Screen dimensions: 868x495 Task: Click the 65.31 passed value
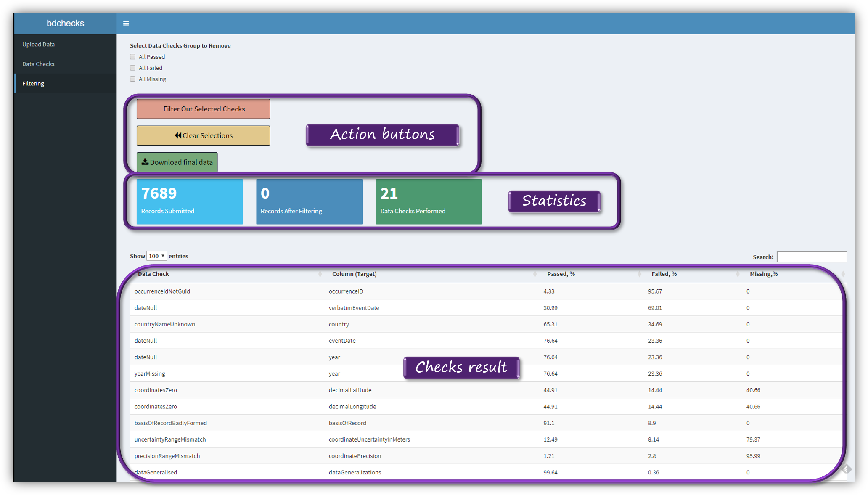pos(550,324)
